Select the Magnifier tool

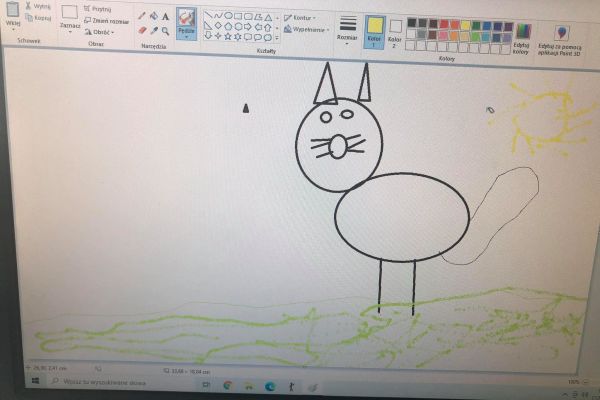point(165,31)
